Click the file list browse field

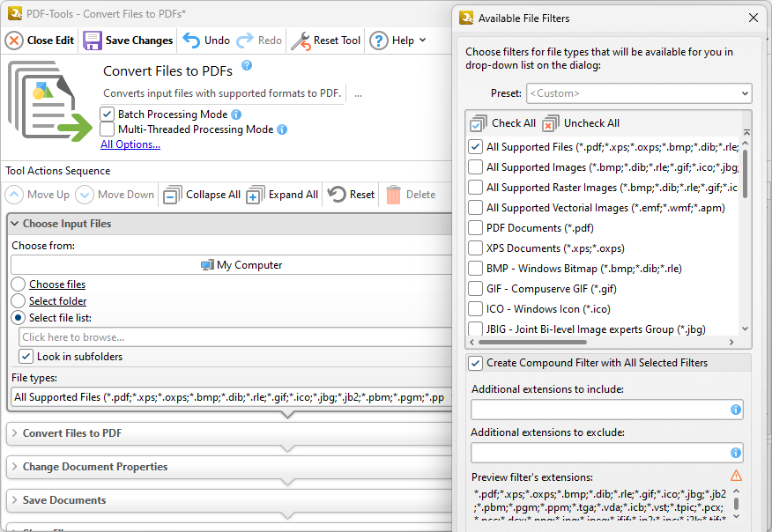point(235,337)
